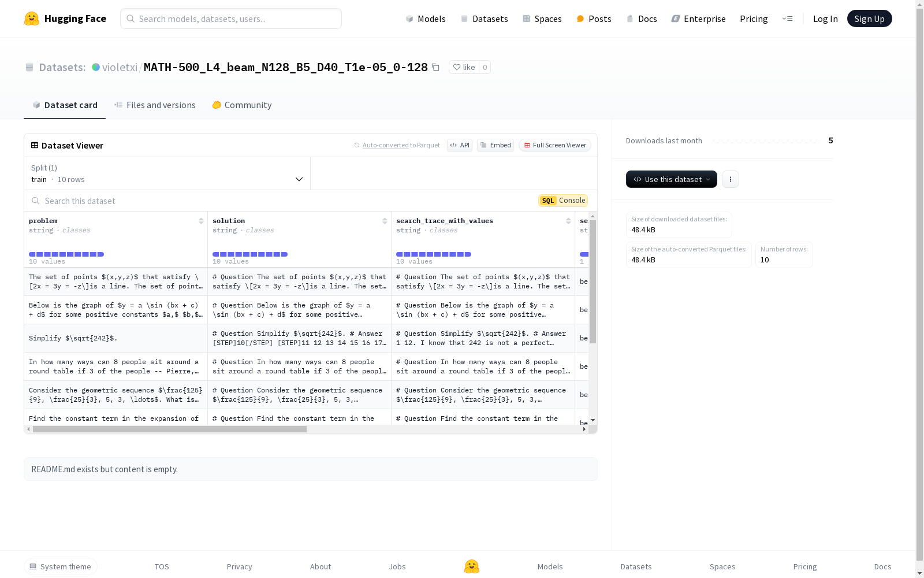Viewport: 924px width, 578px height.
Task: Click the problem column histogram bars
Action: 66,254
